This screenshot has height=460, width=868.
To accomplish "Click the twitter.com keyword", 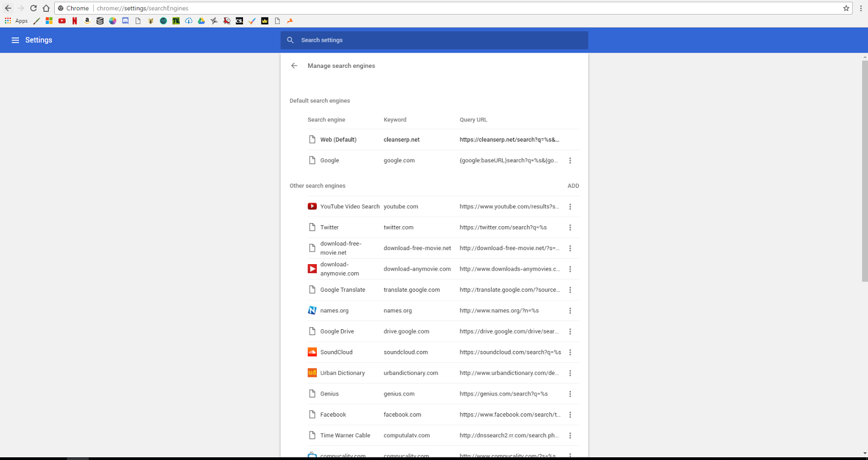I will pyautogui.click(x=398, y=227).
